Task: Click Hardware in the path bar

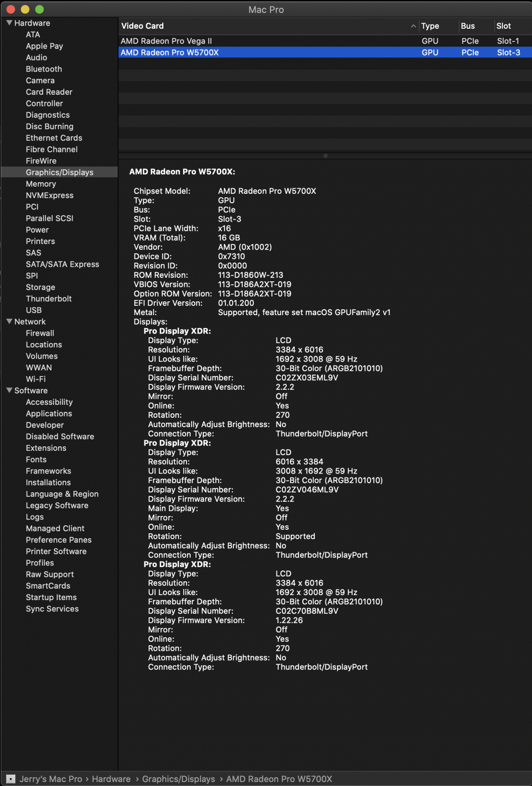Action: (x=111, y=779)
